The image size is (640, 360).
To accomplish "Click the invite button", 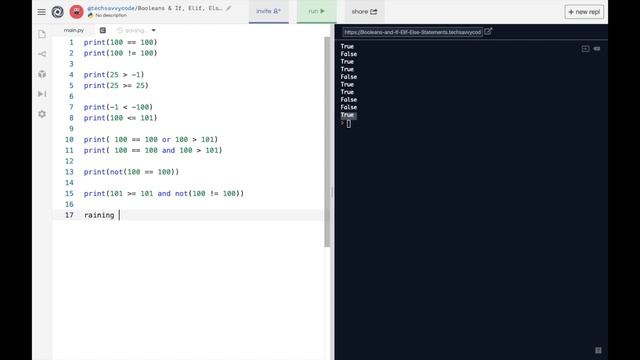I will pyautogui.click(x=269, y=11).
